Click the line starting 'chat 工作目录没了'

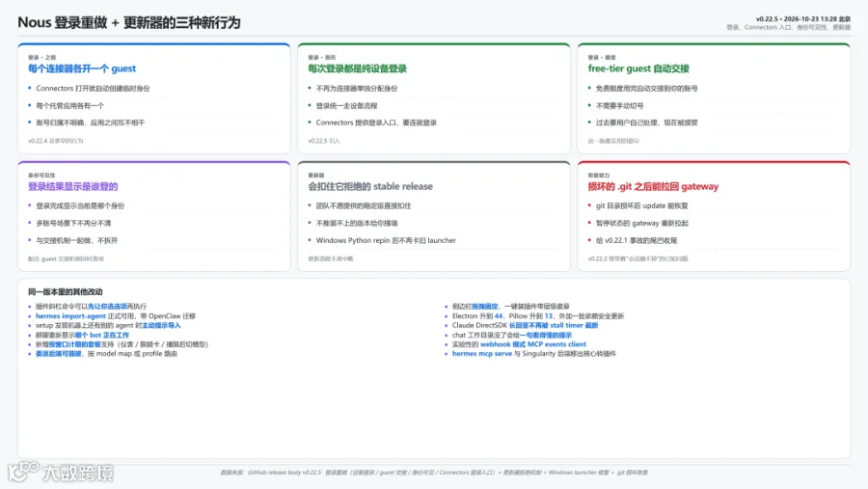(512, 335)
